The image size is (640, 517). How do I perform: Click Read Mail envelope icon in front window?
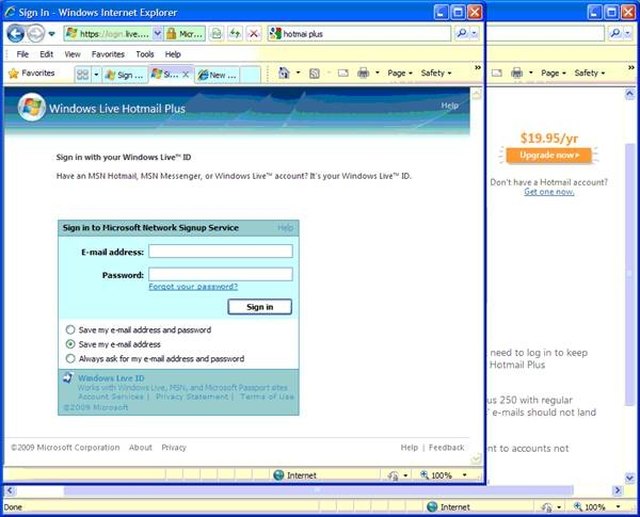coord(343,73)
